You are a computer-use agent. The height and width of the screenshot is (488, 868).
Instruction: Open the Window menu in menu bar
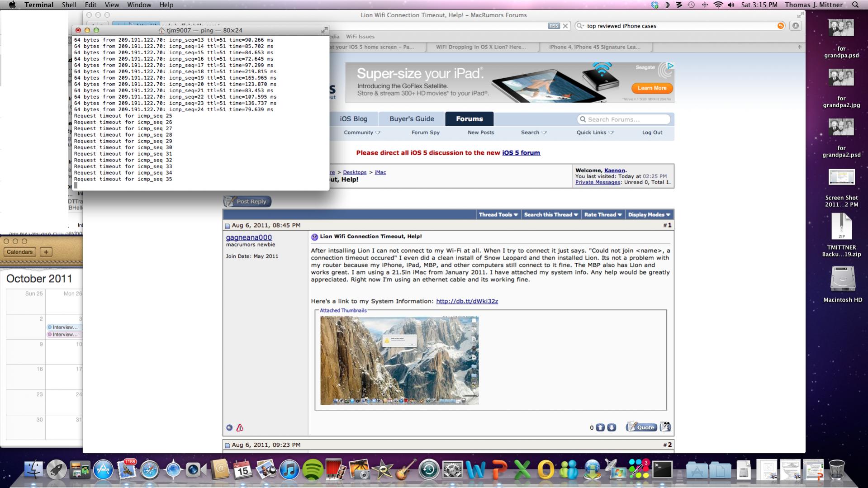139,5
